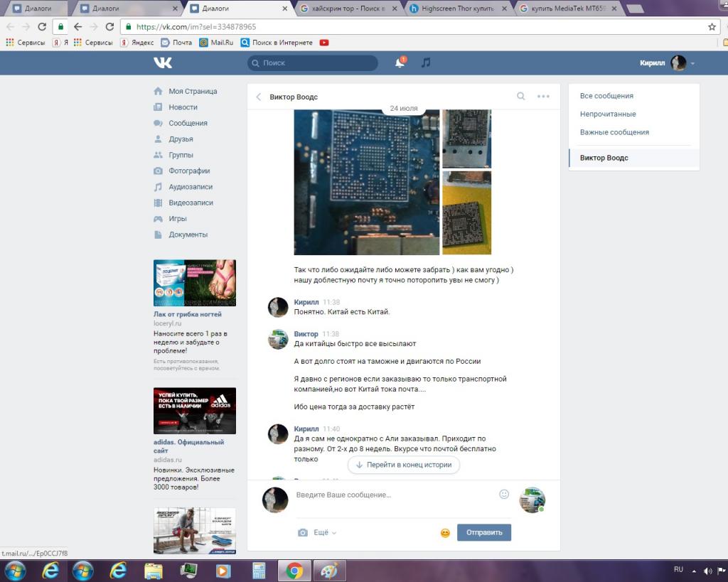728x582 pixels.
Task: Select Непрочитанные filter
Action: tap(608, 114)
